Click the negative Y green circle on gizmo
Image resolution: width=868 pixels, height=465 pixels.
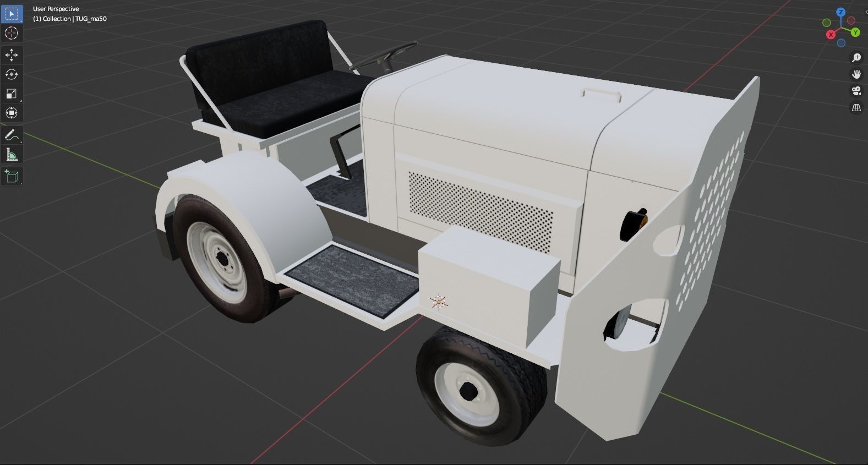[826, 23]
